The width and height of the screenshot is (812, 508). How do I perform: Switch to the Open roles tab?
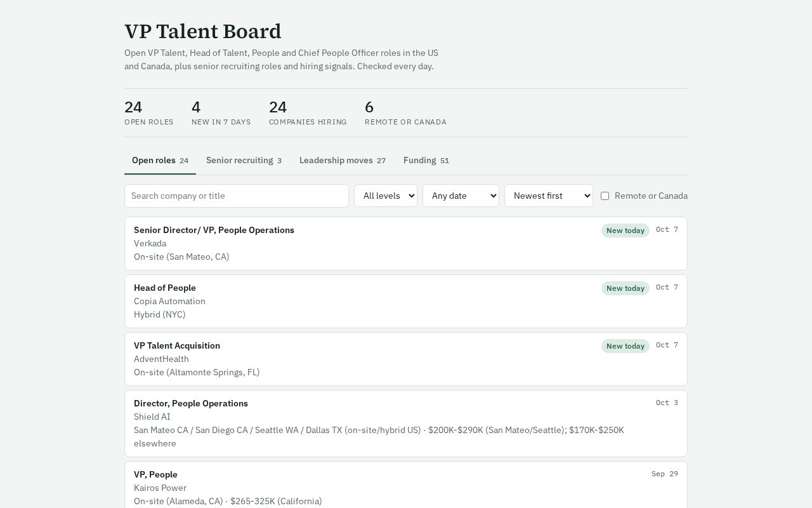(160, 160)
